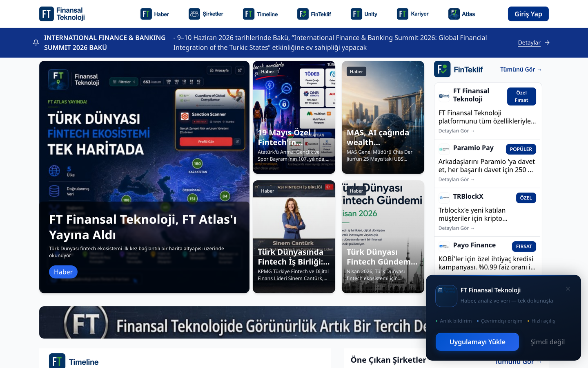The height and width of the screenshot is (368, 588).
Task: Click the Haber tag on the MAS card
Action: click(356, 72)
